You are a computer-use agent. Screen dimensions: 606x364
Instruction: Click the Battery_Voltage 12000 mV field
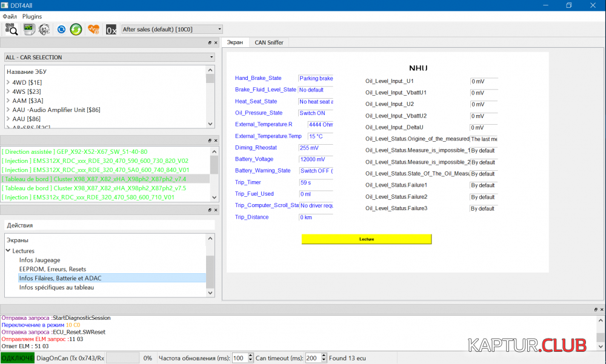[316, 159]
